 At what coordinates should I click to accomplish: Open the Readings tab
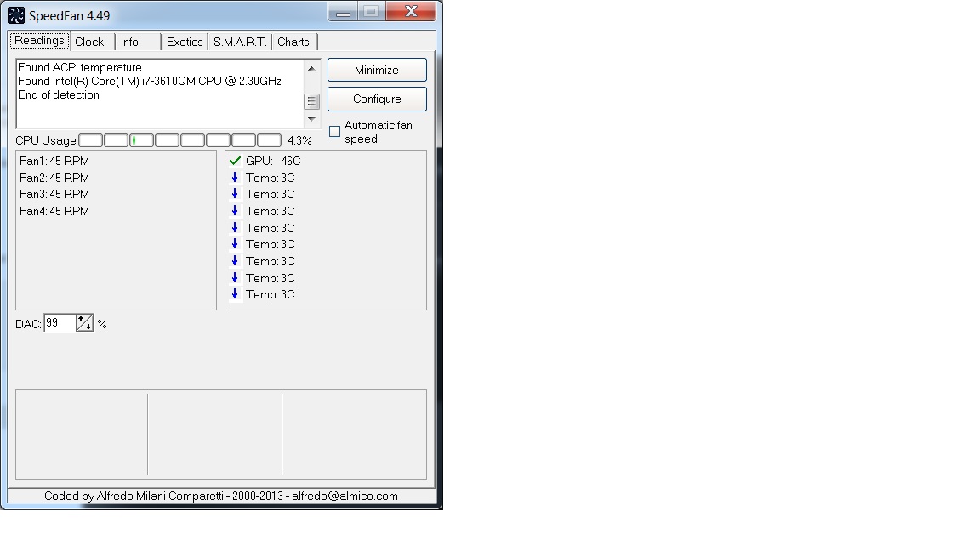[39, 41]
